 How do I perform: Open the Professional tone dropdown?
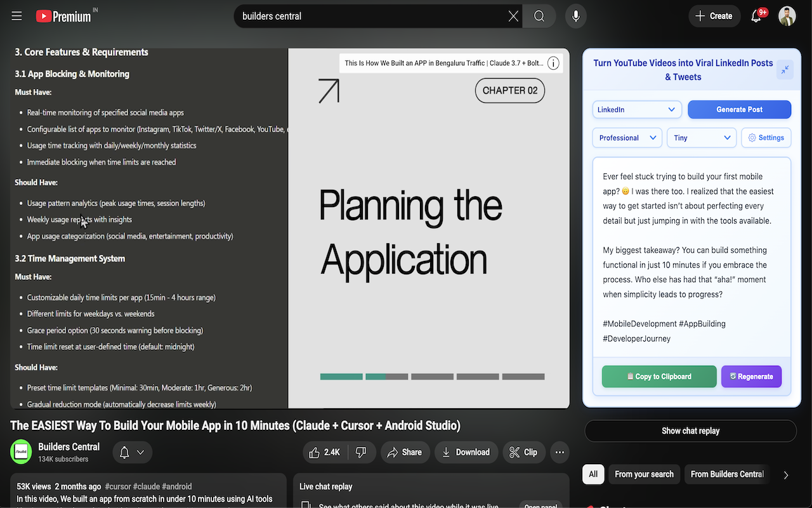tap(627, 138)
